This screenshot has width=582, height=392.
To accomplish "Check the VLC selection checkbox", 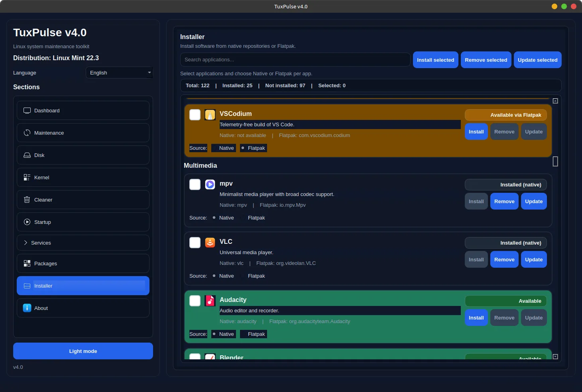I will pyautogui.click(x=195, y=243).
